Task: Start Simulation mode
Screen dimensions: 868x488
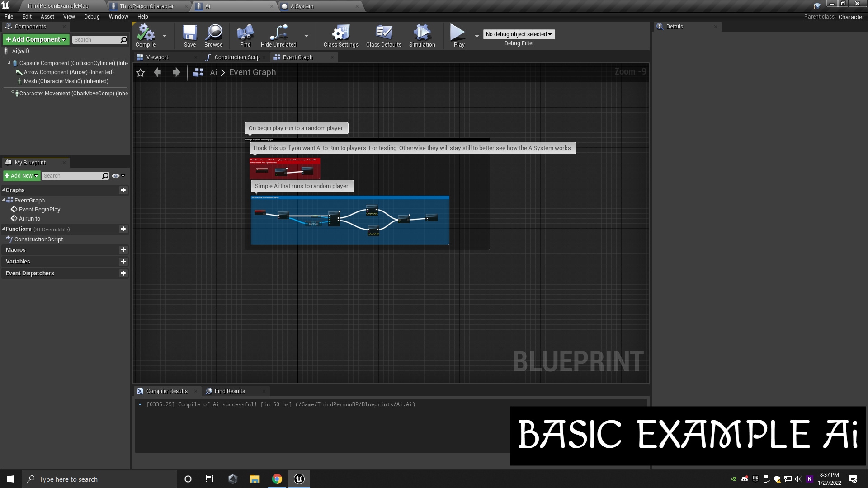Action: coord(421,36)
